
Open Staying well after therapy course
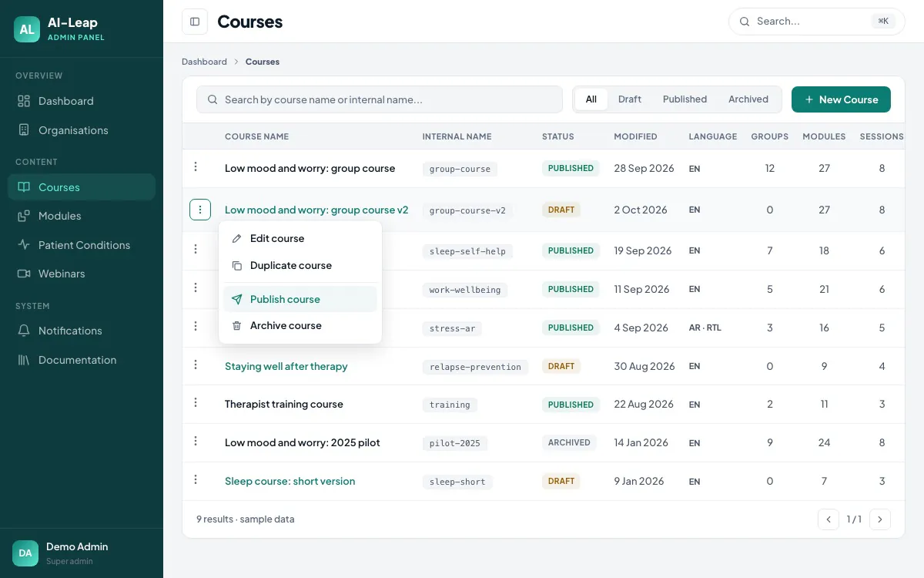tap(286, 366)
